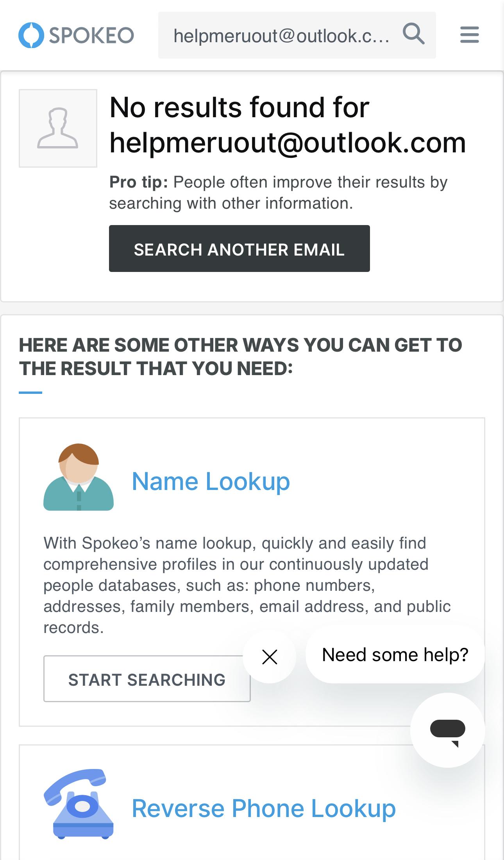This screenshot has width=504, height=860.
Task: Click the helpmeruout@outlook.com email in heading
Action: 288,143
